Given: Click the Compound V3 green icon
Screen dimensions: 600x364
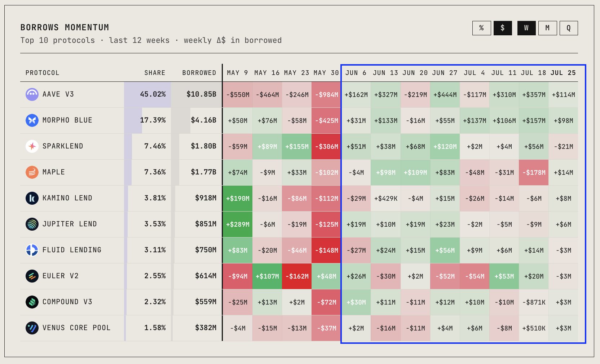Looking at the screenshot, I should click(32, 302).
